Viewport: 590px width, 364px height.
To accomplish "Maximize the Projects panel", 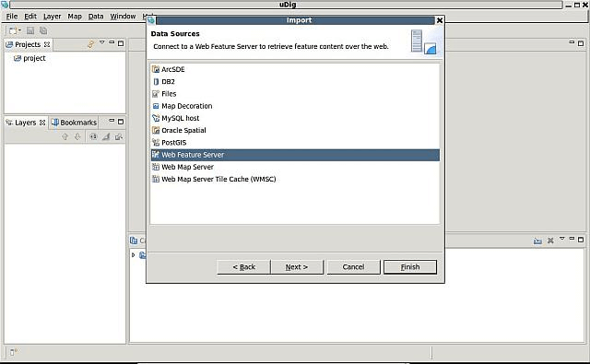I will (x=121, y=43).
